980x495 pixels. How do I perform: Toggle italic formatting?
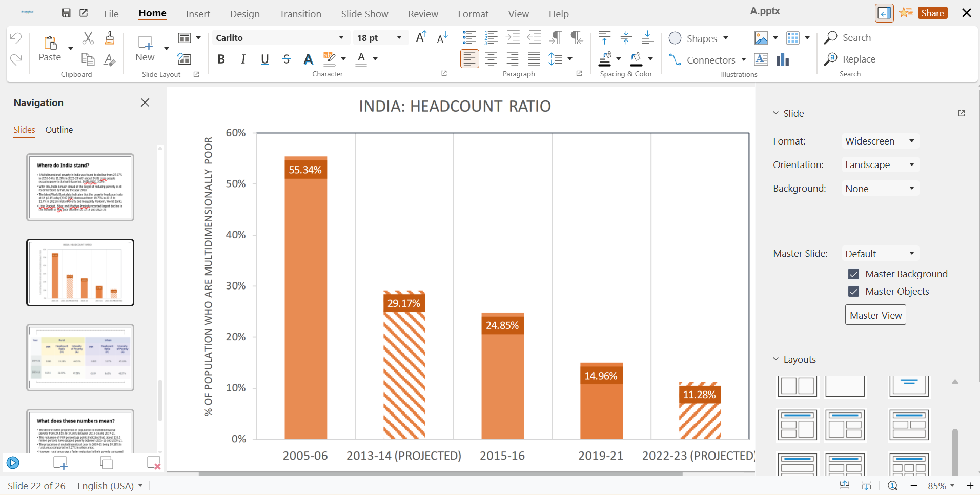pos(243,59)
